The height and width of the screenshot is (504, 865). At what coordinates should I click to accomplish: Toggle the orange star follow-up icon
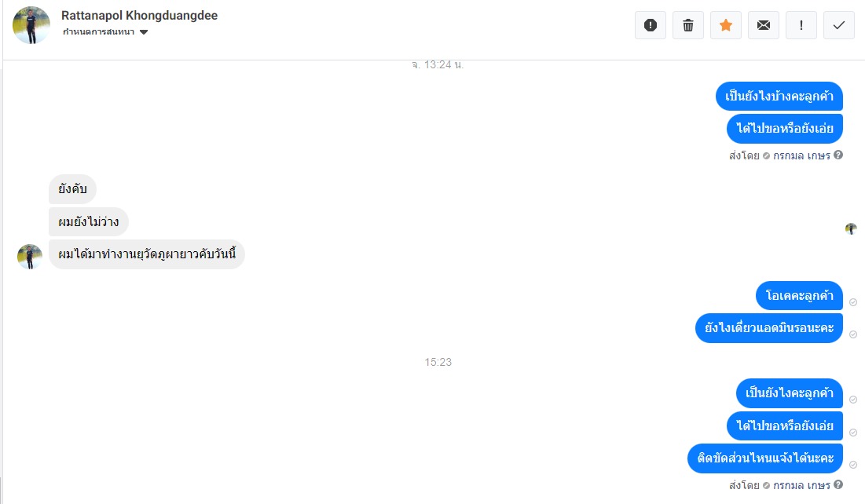pos(725,25)
